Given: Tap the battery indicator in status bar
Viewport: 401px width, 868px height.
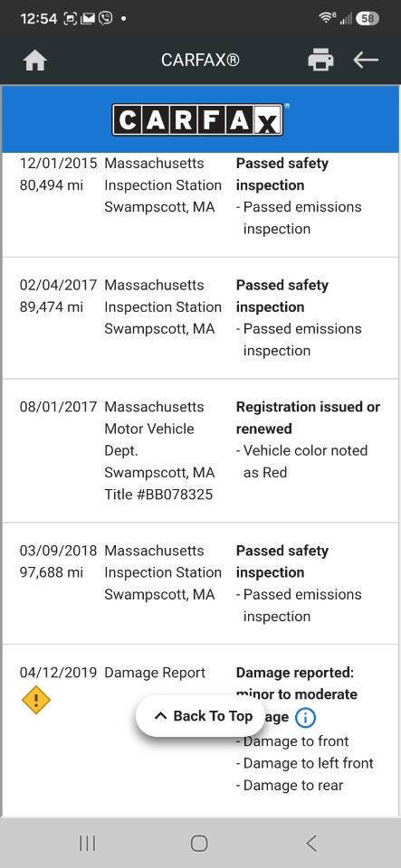Looking at the screenshot, I should 368,18.
